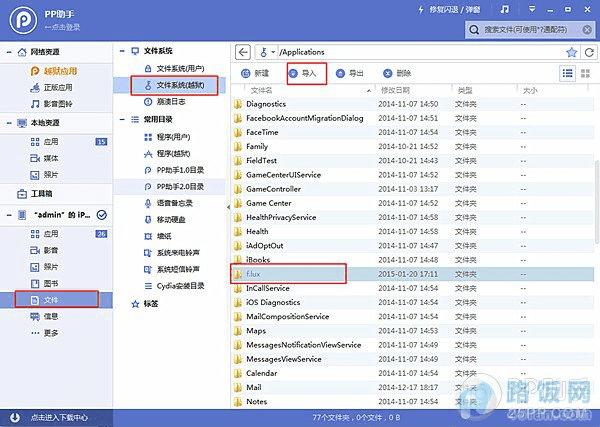The image size is (600, 427).
Task: Select 文件系统(用户)
Action: [x=174, y=68]
